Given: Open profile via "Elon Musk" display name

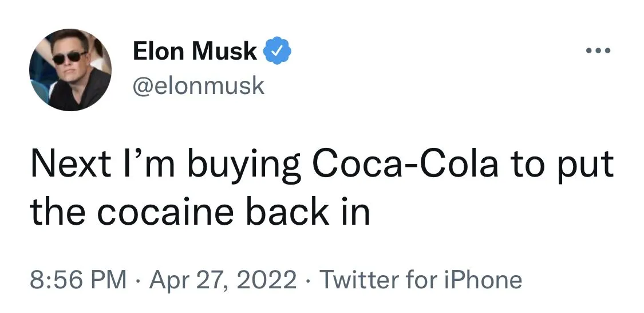Looking at the screenshot, I should coord(195,52).
